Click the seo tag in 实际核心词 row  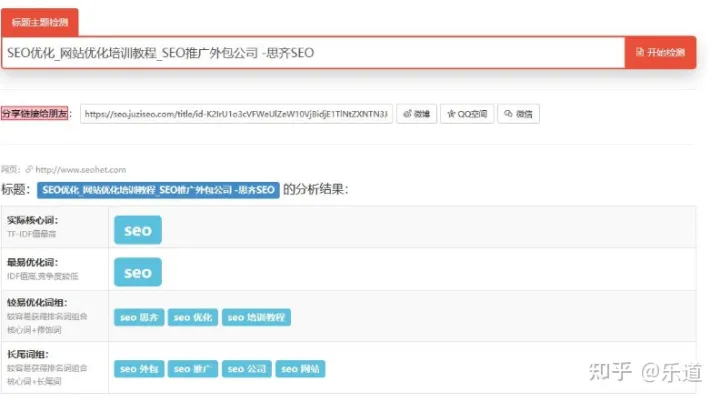tap(138, 230)
